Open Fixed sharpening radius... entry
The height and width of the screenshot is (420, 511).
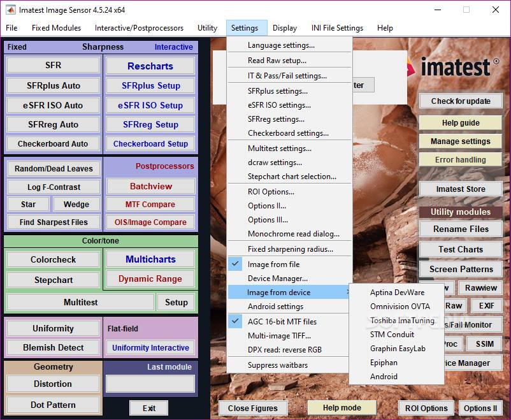point(289,249)
